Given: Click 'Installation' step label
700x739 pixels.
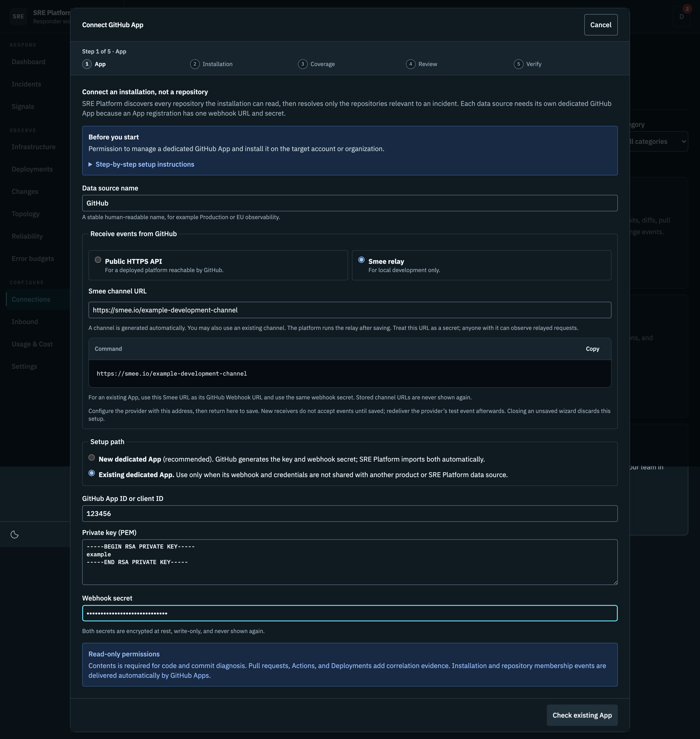Looking at the screenshot, I should [218, 64].
